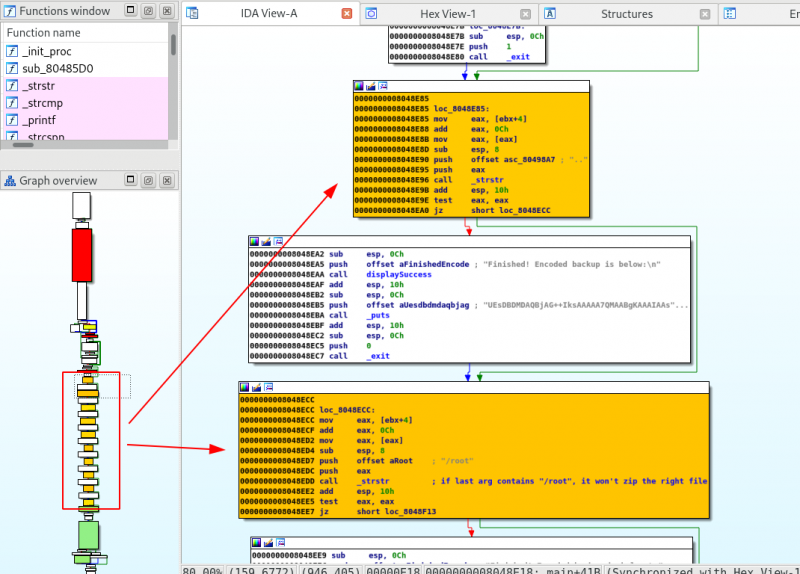Screen dimensions: 800x574
Task: Click the third title icon on the loc_8048ECC block
Action: click(x=269, y=387)
